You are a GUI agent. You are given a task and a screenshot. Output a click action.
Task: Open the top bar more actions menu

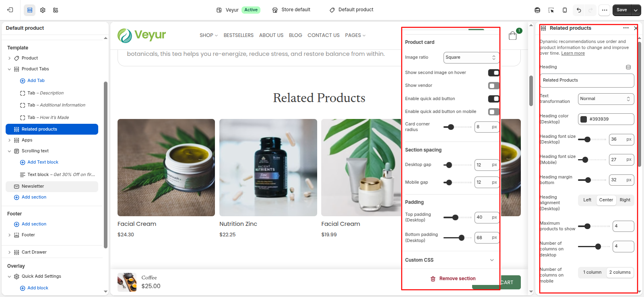click(605, 10)
